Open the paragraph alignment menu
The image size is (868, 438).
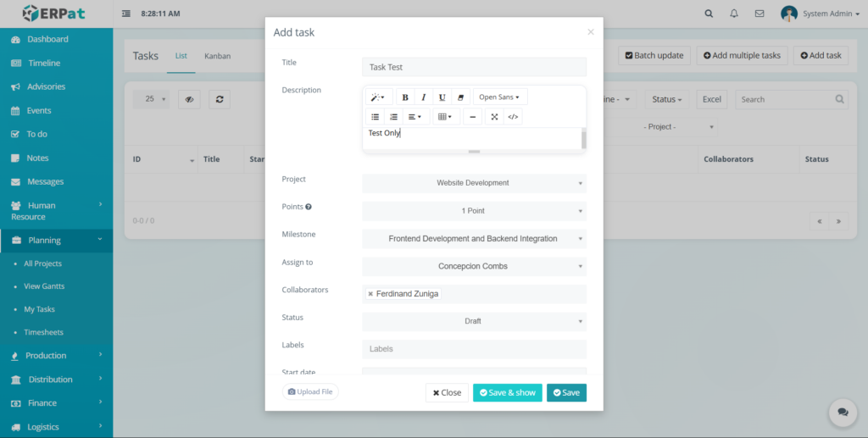click(x=415, y=117)
